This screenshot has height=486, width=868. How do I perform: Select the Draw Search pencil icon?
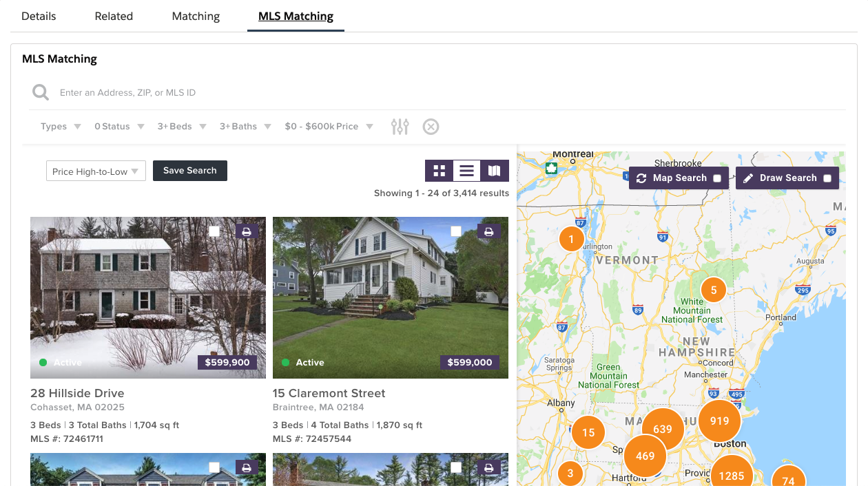[x=748, y=178]
